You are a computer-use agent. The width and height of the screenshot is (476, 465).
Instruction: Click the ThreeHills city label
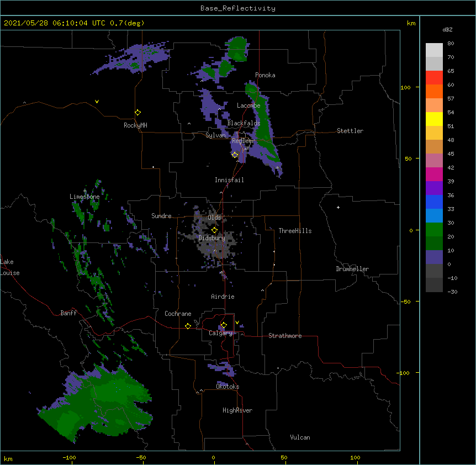[295, 231]
